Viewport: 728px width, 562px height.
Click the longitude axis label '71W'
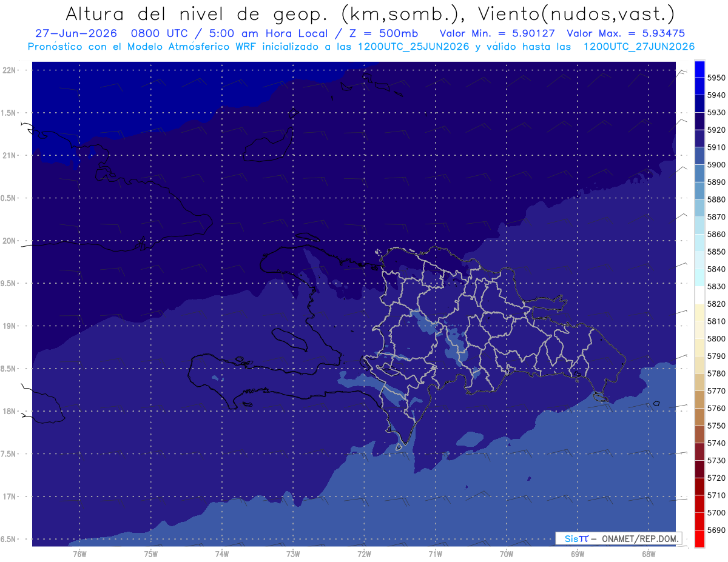(435, 554)
